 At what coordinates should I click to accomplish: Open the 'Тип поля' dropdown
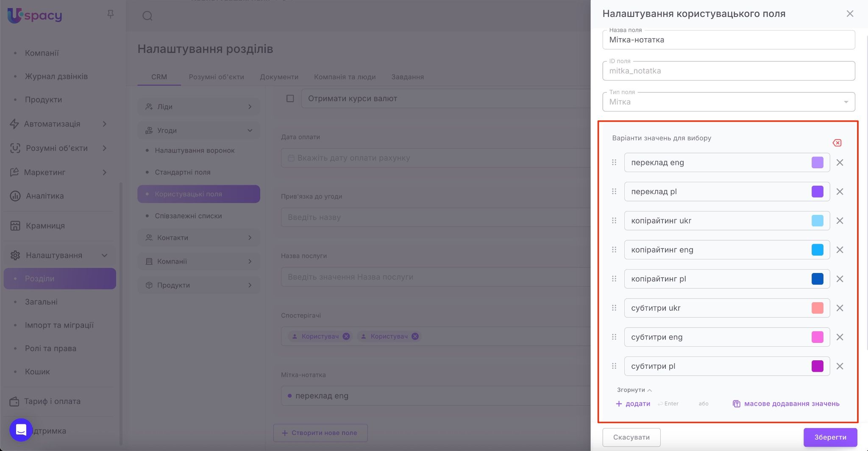click(x=728, y=102)
